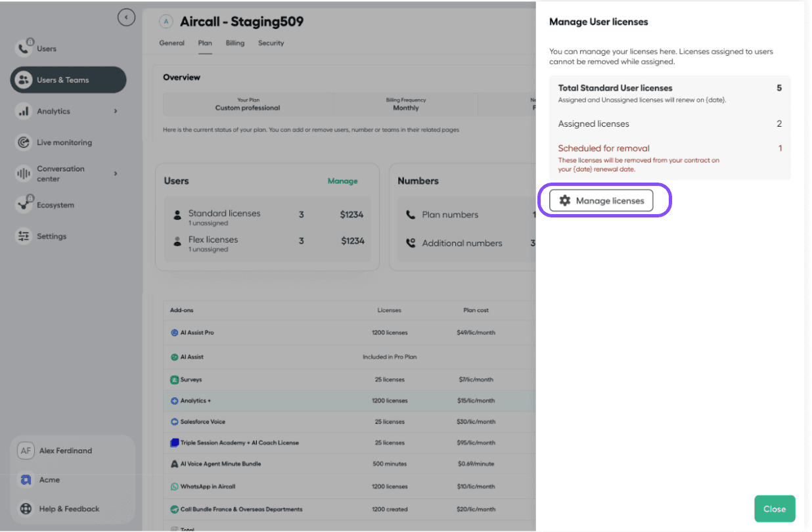Screen dimensions: 812x532
Task: Open the Ecosystem icon in the sidebar
Action: (24, 205)
